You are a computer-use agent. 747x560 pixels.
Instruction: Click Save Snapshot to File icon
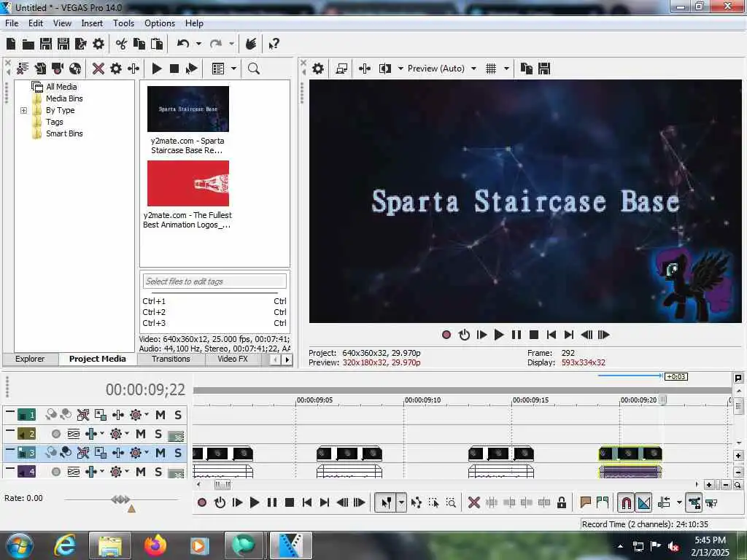click(x=544, y=69)
